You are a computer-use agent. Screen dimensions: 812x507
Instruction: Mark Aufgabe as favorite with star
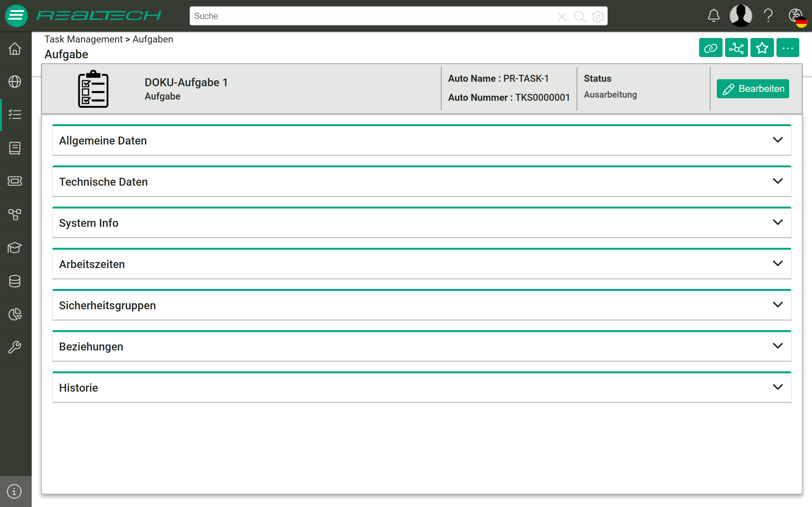tap(762, 48)
